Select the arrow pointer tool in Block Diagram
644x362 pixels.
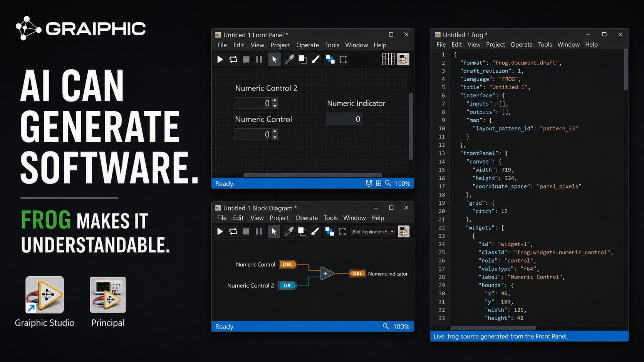pyautogui.click(x=274, y=231)
